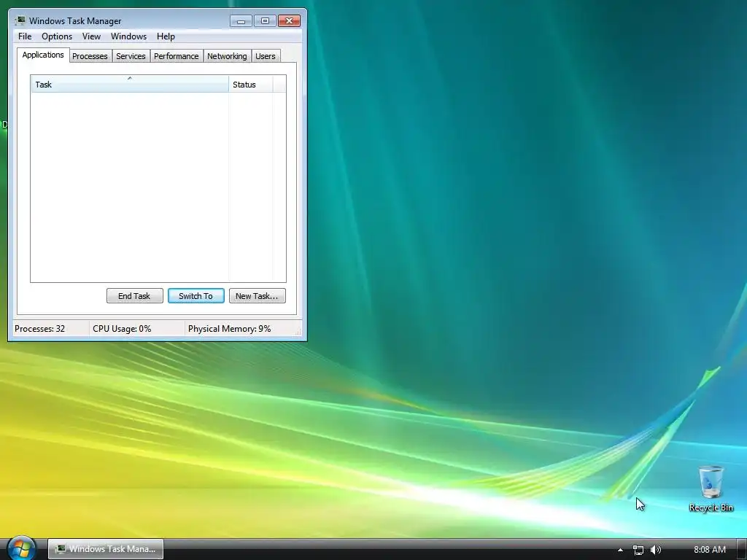Screen dimensions: 747x560
Task: Click the Processes: 32 status text
Action: point(40,329)
